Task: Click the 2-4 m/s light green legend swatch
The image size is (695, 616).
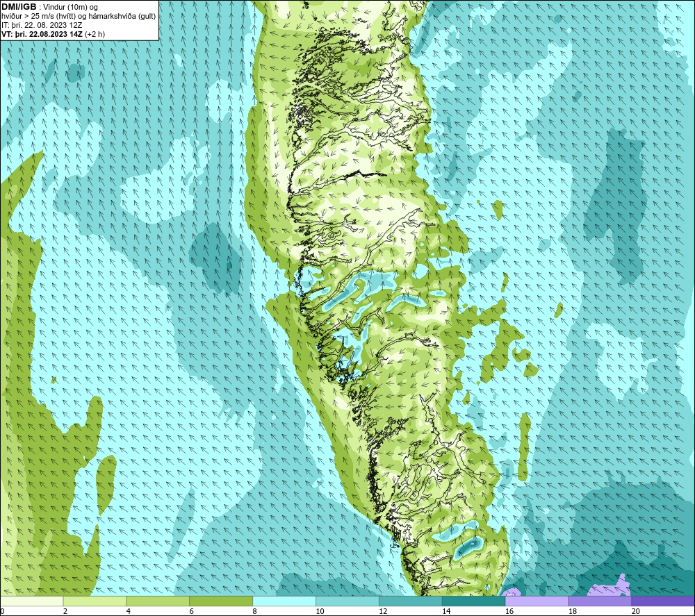Action: (x=95, y=601)
